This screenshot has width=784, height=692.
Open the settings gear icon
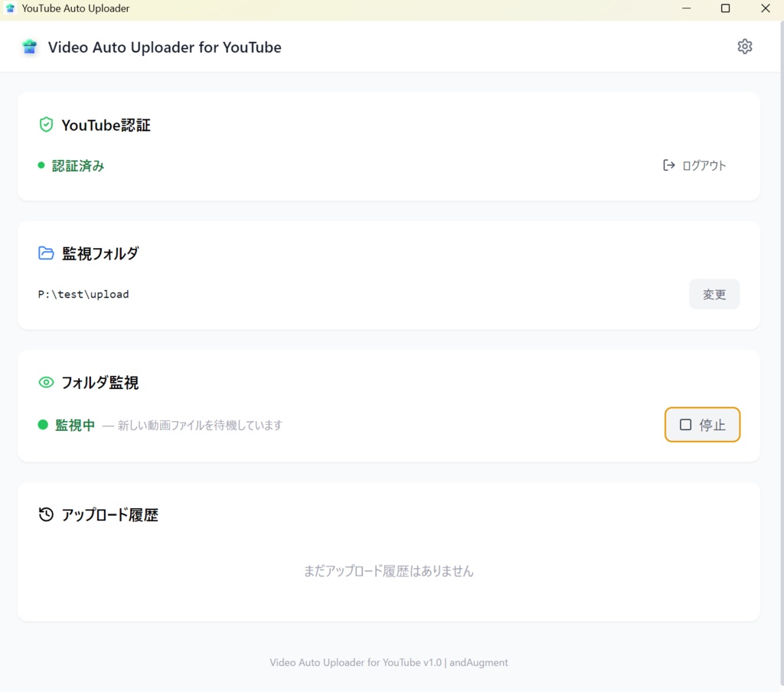click(744, 46)
